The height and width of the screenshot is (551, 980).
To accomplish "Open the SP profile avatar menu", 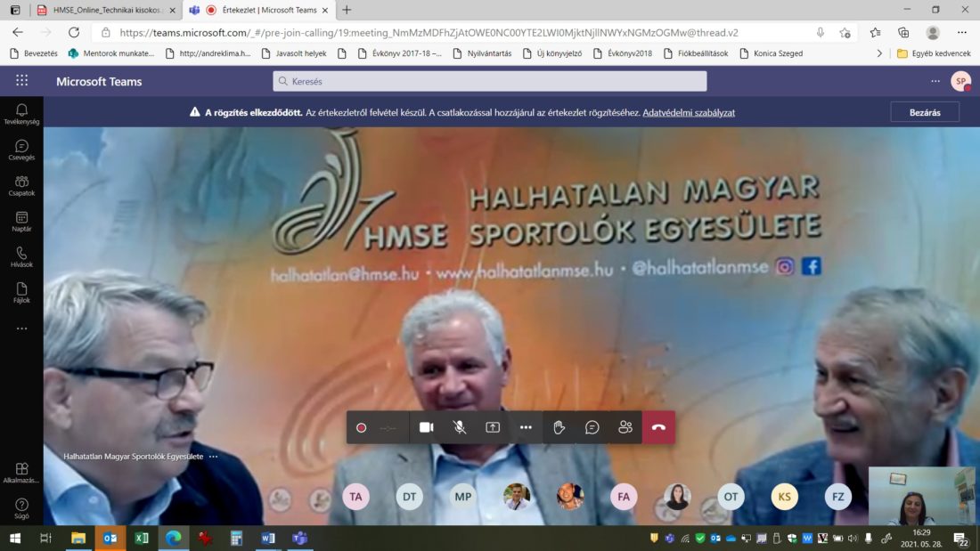I will coord(960,81).
